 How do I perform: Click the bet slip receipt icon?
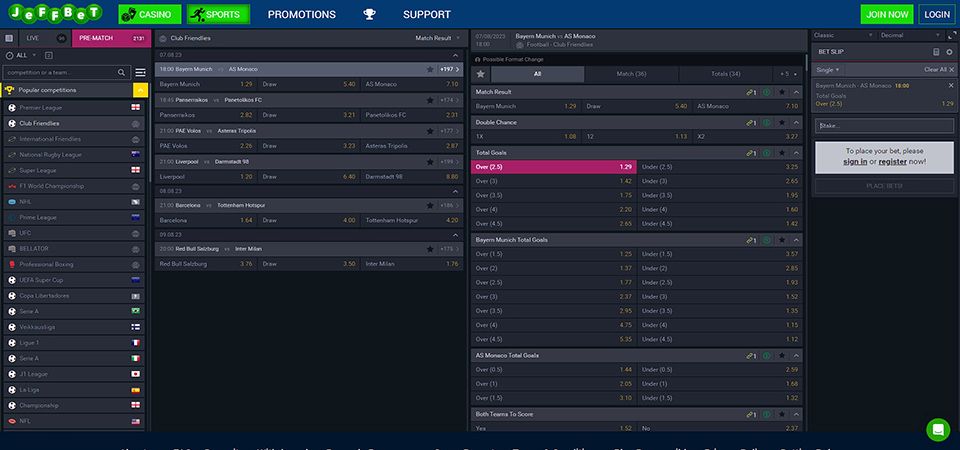click(936, 52)
